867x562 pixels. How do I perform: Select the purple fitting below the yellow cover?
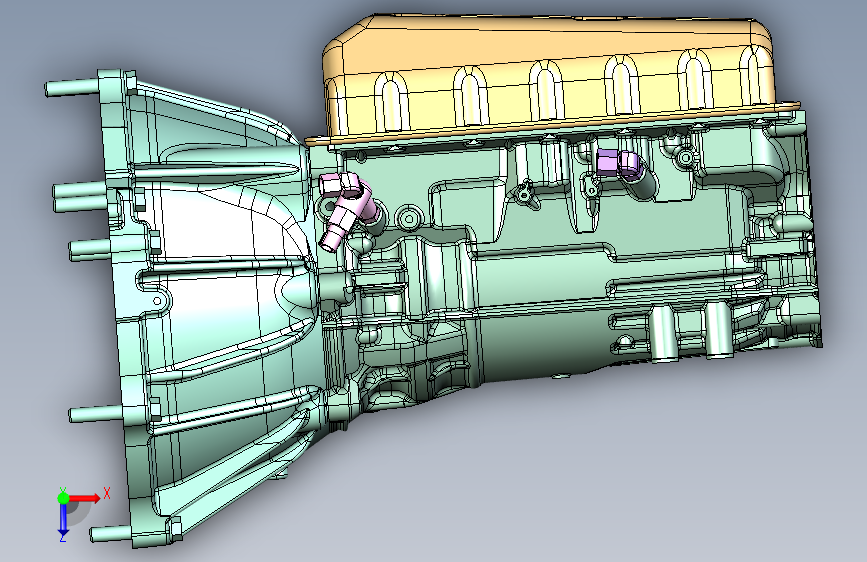click(x=619, y=163)
